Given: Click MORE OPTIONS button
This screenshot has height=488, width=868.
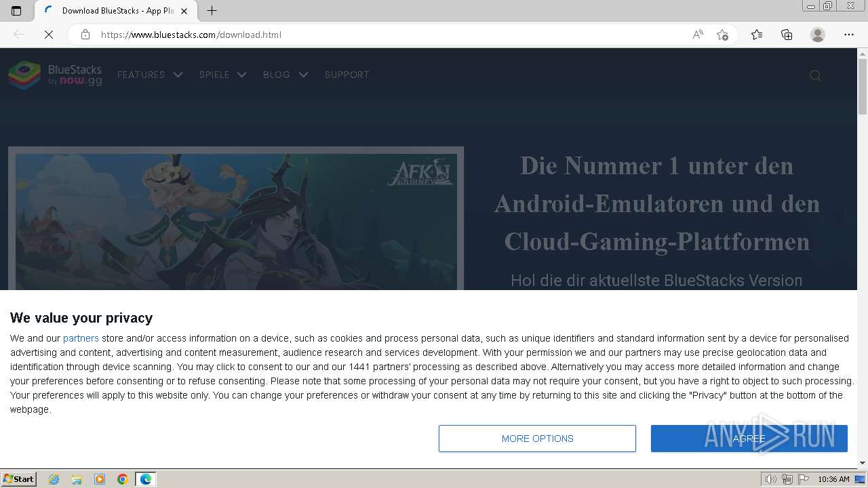Looking at the screenshot, I should 537,439.
